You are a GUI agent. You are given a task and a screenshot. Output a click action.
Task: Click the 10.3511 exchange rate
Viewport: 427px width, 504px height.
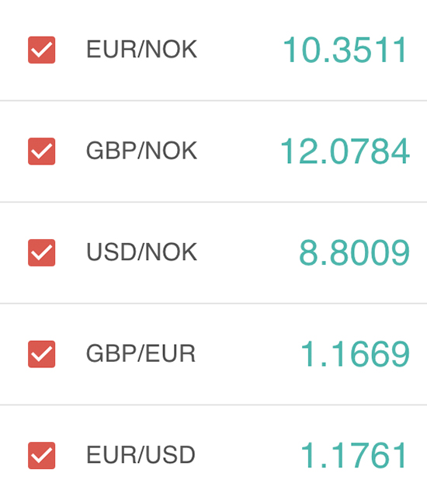[x=345, y=50]
